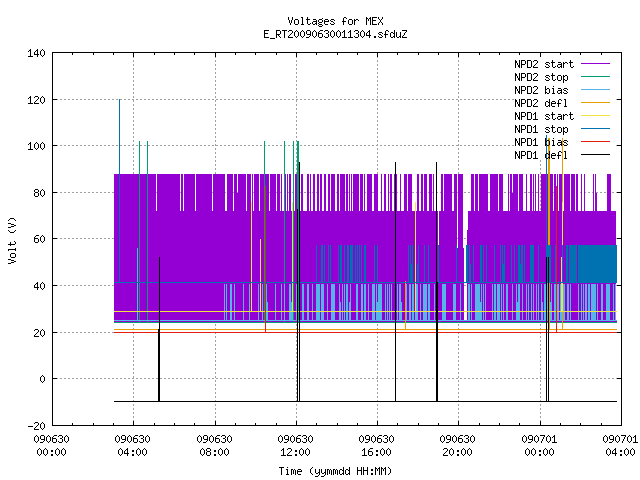The image size is (640, 480).
Task: Click the y-axis tick value -20
Action: [36, 426]
